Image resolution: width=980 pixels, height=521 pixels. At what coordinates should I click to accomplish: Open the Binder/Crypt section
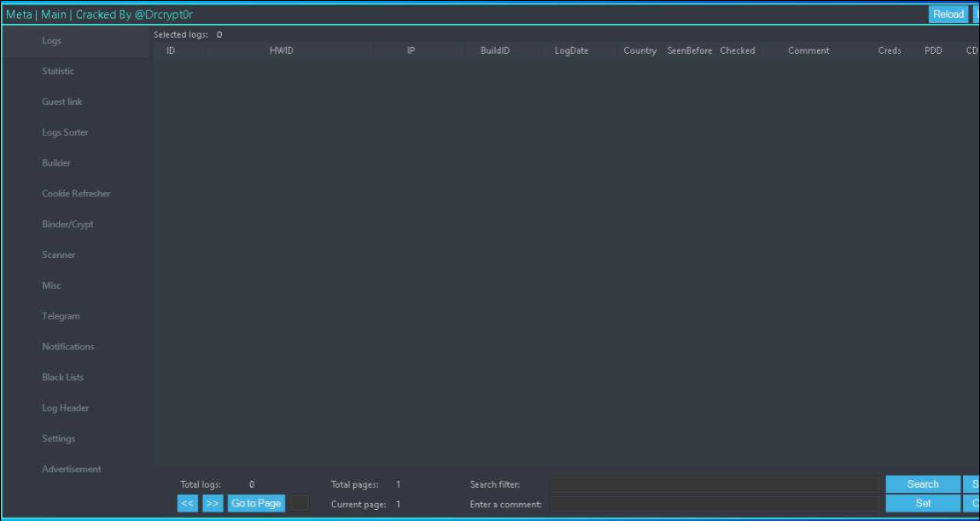(67, 224)
